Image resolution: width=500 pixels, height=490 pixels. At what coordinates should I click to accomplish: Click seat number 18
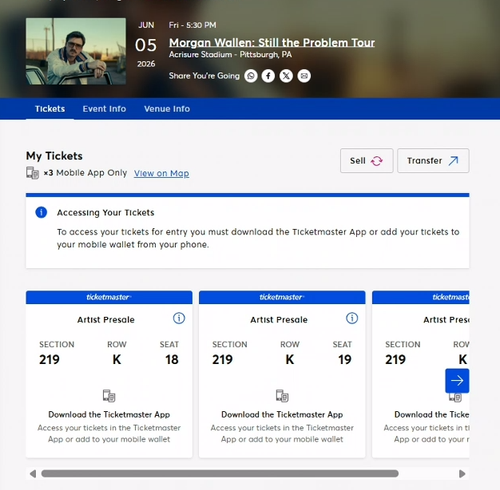[x=172, y=360]
